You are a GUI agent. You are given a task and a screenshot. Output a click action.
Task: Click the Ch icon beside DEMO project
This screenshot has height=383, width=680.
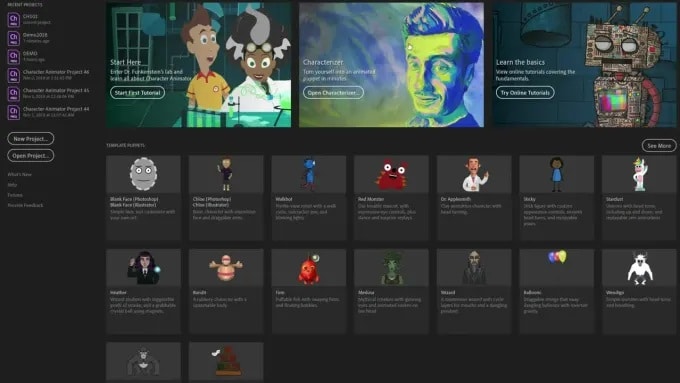pyautogui.click(x=13, y=57)
